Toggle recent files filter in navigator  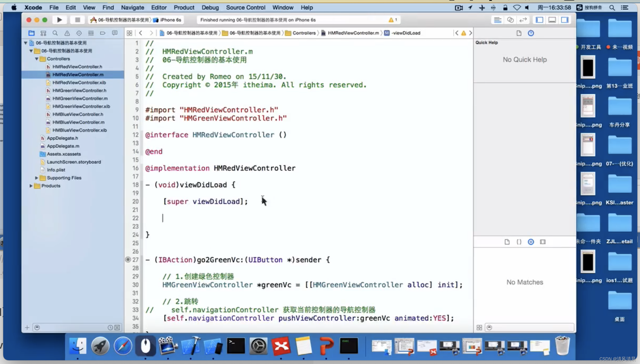[x=110, y=328]
